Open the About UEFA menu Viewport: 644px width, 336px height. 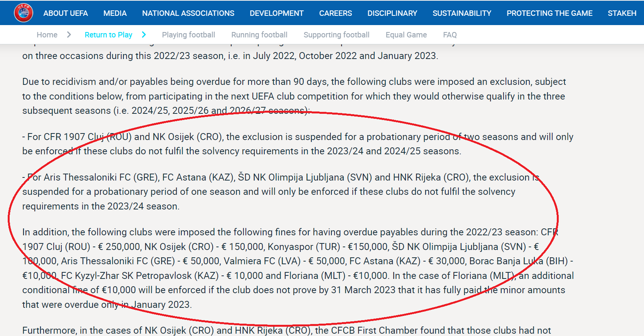point(66,13)
